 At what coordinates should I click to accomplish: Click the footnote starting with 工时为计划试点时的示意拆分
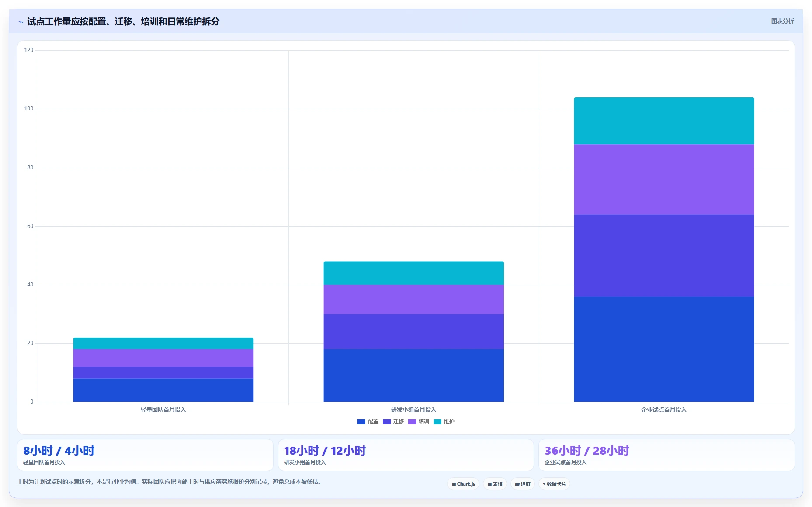(x=170, y=482)
